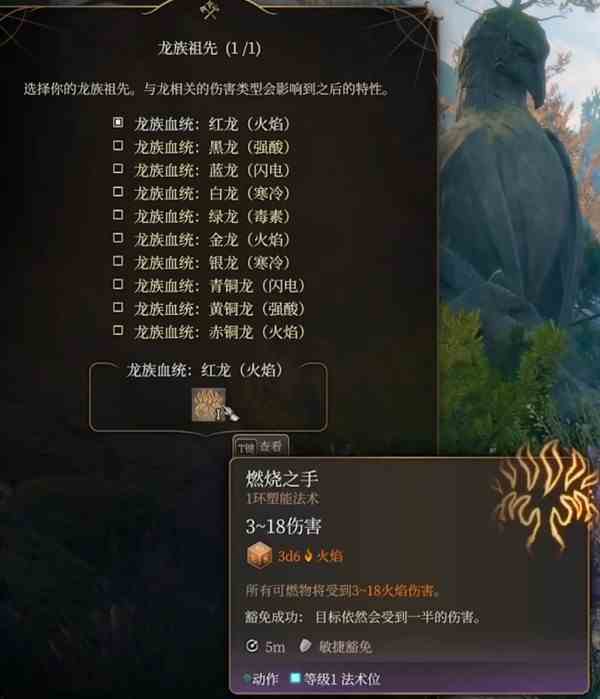Click the 3d6 damage dice icon
The image size is (600, 699).
[x=259, y=555]
